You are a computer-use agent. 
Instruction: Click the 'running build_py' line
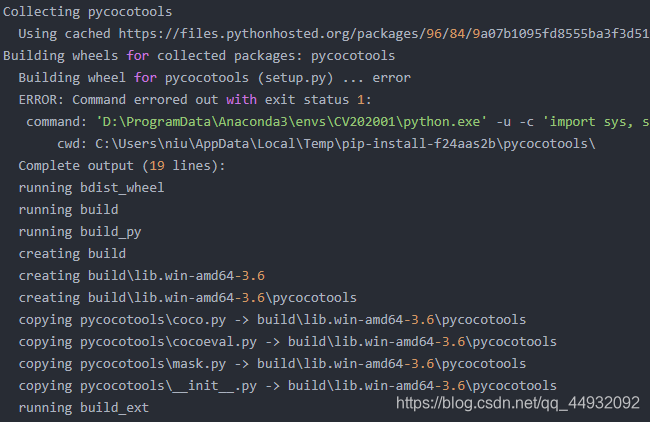(80, 231)
